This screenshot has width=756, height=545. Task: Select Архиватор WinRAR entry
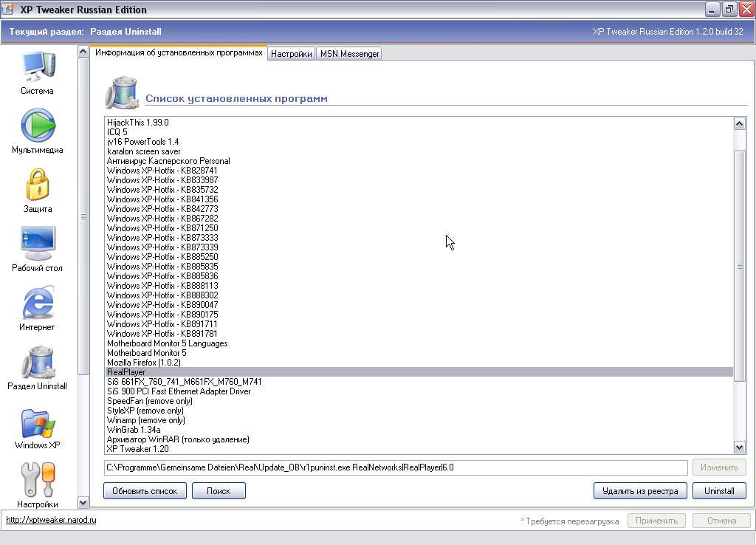coord(419,439)
